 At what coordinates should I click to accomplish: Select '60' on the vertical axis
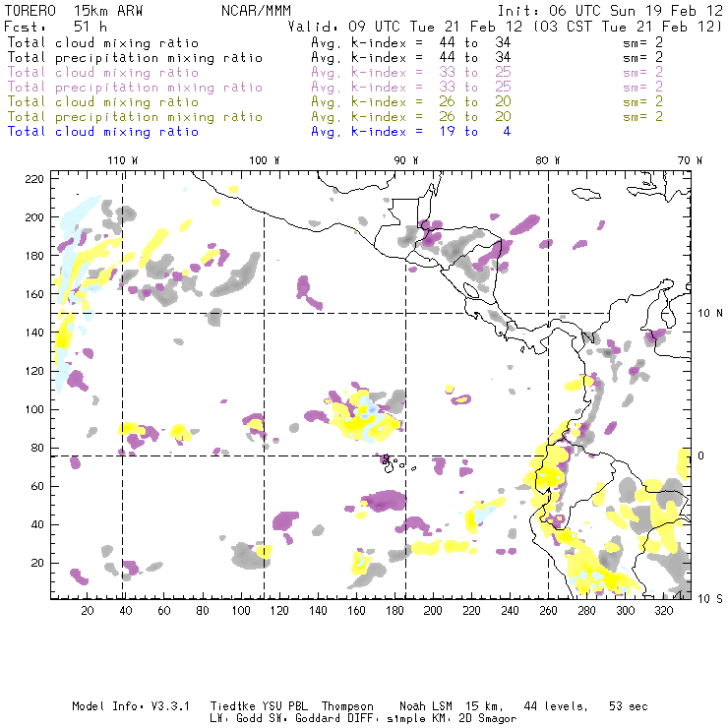(x=37, y=487)
